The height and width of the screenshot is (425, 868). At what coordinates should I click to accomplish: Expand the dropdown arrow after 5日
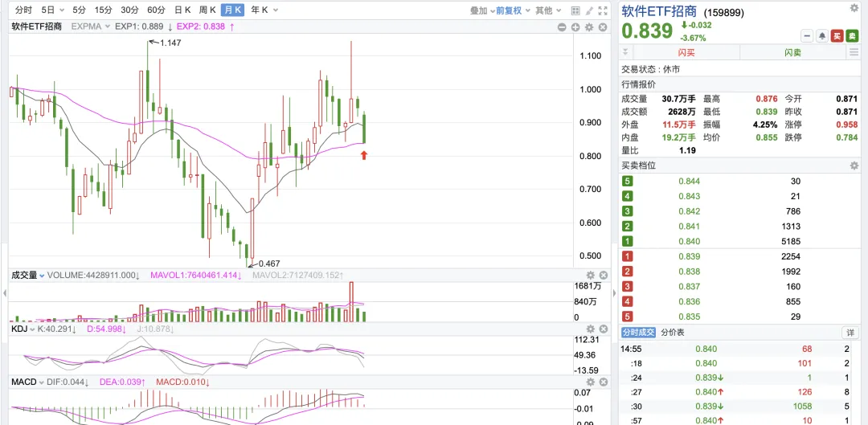61,10
